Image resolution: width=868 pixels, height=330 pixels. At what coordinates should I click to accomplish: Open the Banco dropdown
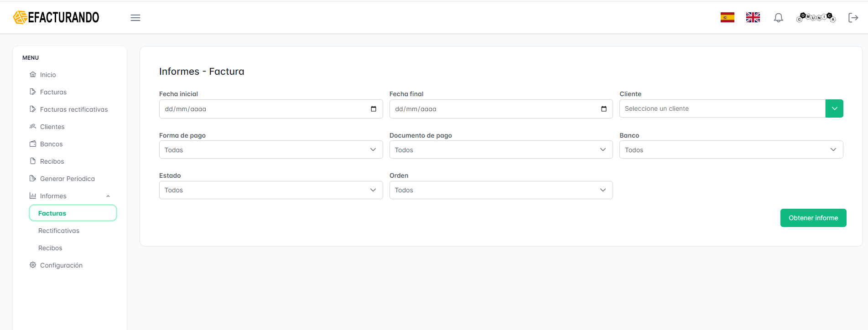click(x=731, y=150)
